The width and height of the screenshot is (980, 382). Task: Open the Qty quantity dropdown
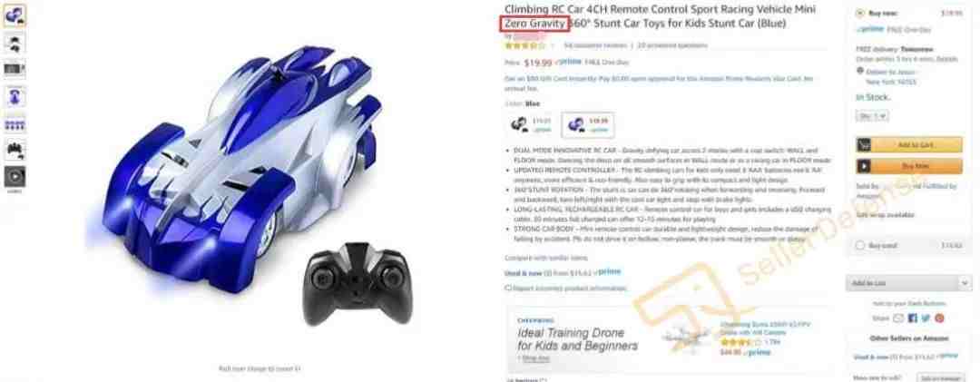872,115
